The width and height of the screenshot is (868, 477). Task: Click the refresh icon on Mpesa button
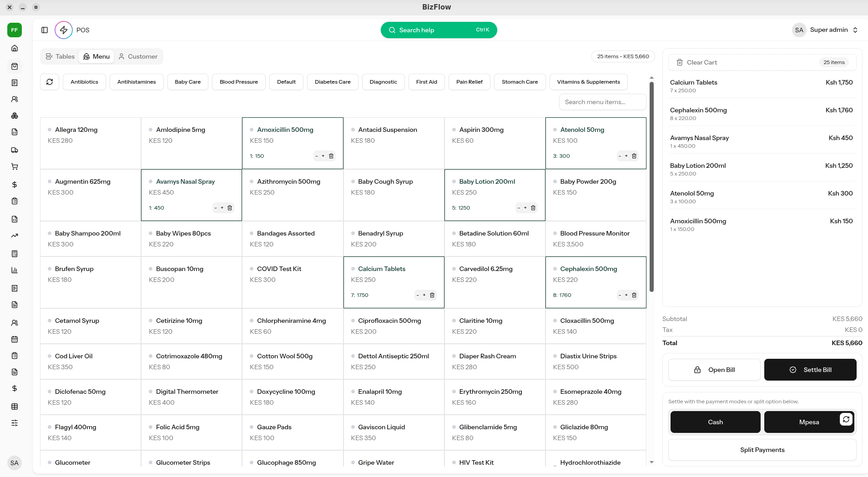point(846,419)
